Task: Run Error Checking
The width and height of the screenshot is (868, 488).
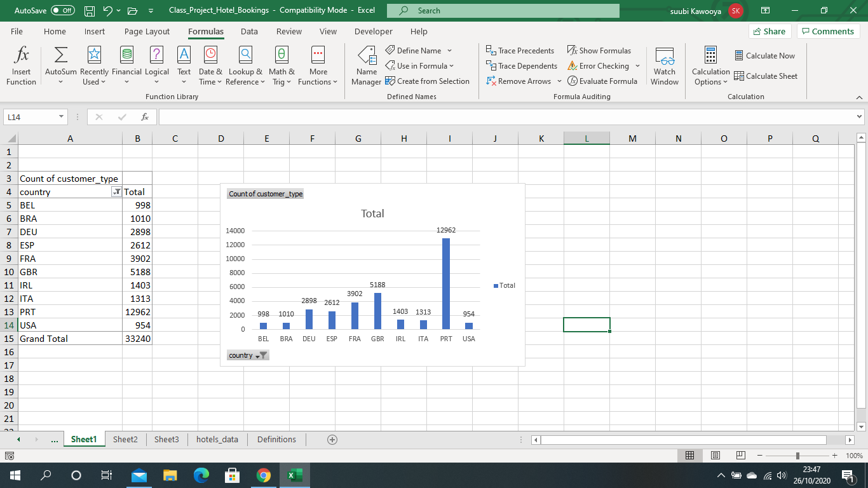Action: coord(598,66)
